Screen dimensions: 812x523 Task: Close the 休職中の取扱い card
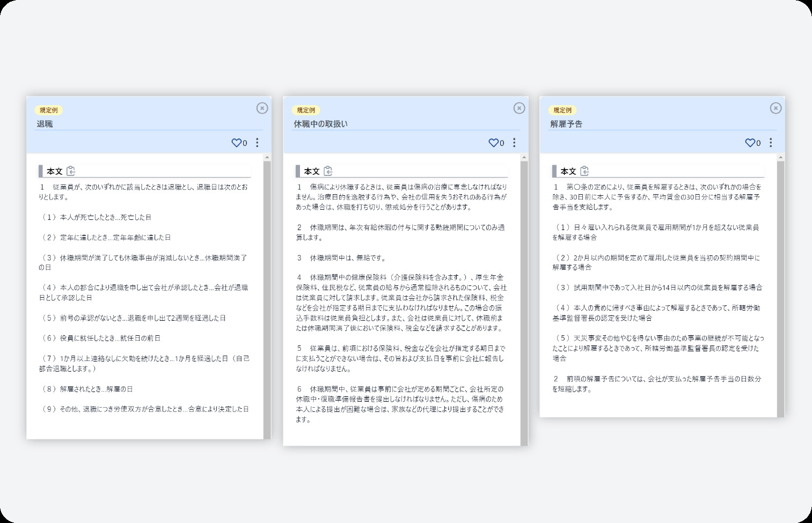519,108
